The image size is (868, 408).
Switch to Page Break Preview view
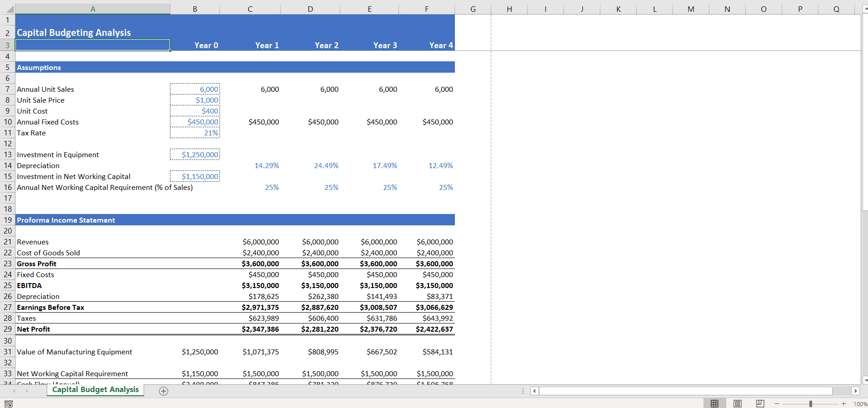[x=760, y=403]
